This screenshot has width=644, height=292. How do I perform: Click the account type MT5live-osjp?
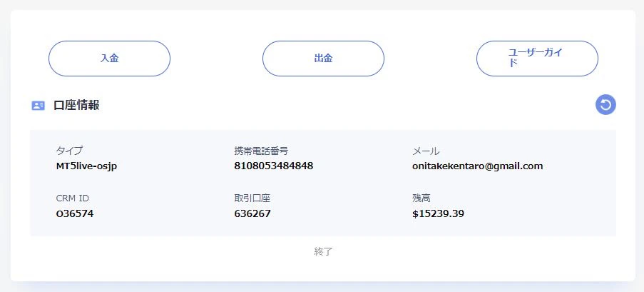91,166
